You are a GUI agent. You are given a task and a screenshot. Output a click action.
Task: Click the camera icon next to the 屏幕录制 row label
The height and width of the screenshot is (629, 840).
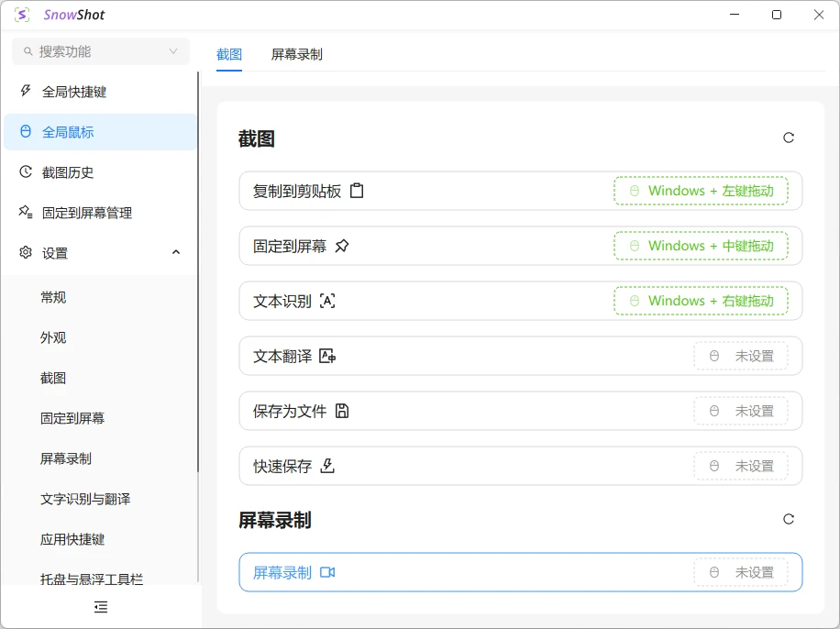[x=327, y=572]
